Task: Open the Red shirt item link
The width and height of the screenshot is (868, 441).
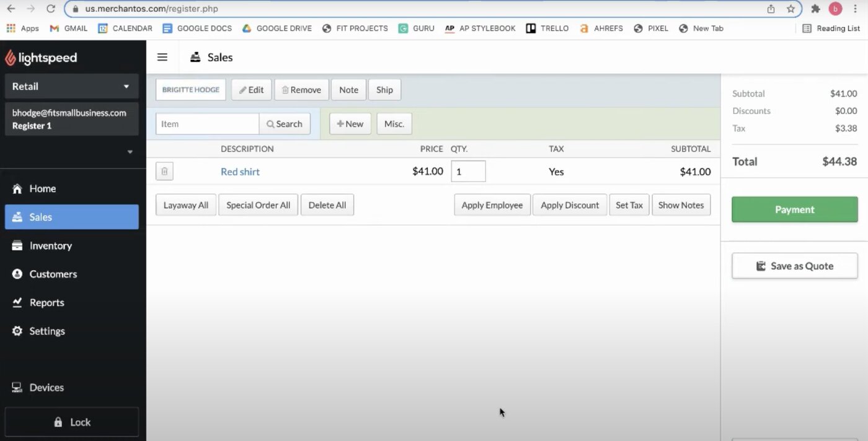Action: tap(240, 171)
